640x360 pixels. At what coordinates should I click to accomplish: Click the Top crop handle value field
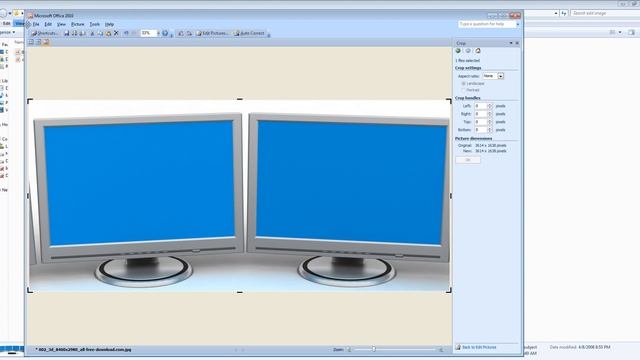pos(480,122)
